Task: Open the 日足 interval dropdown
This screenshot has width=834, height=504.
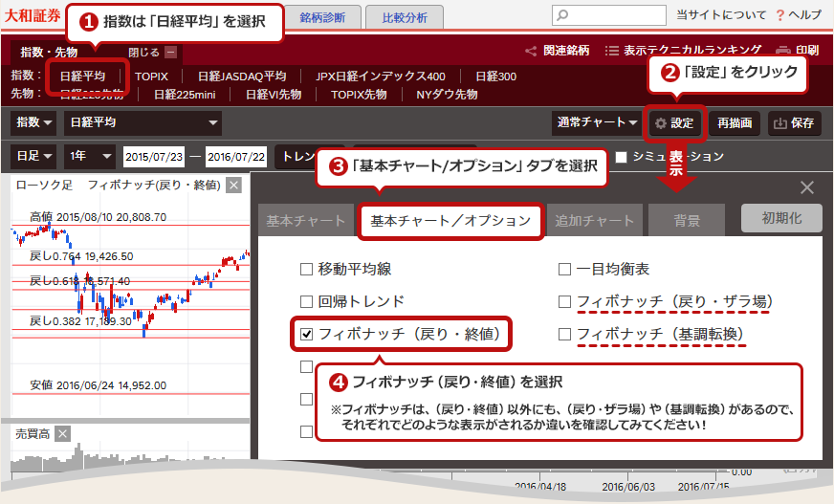Action: pos(33,156)
